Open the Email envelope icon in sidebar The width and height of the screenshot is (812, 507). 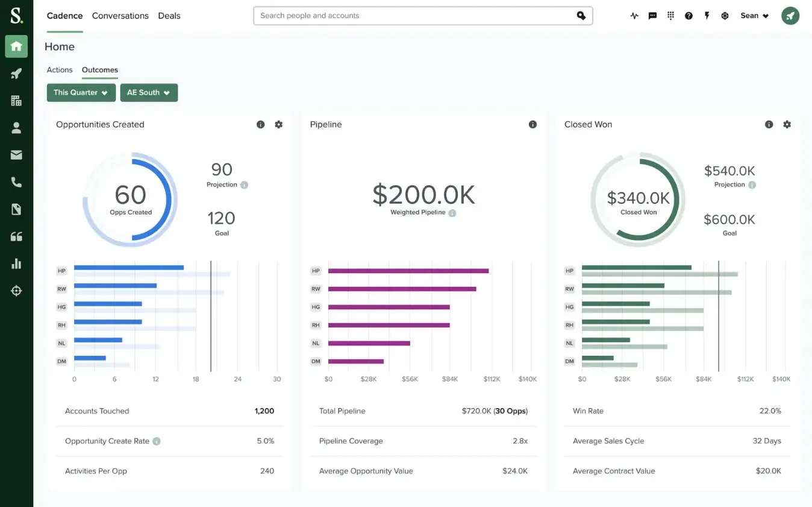[16, 154]
